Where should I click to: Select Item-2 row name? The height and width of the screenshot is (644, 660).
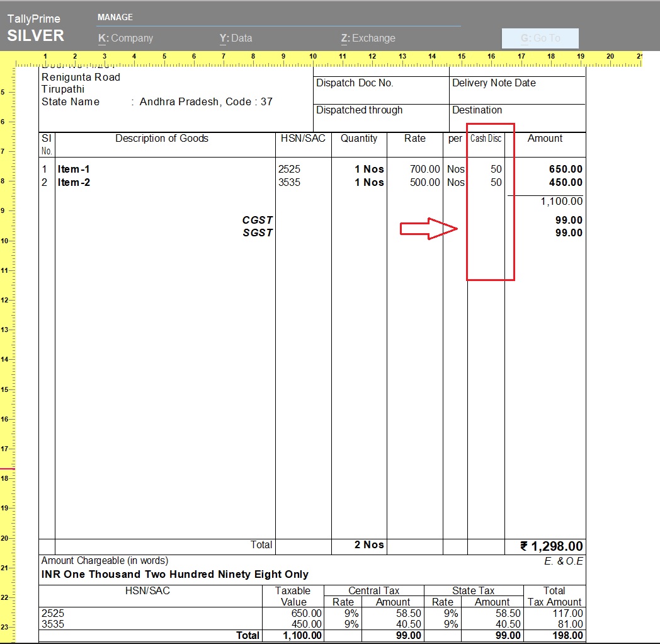74,182
